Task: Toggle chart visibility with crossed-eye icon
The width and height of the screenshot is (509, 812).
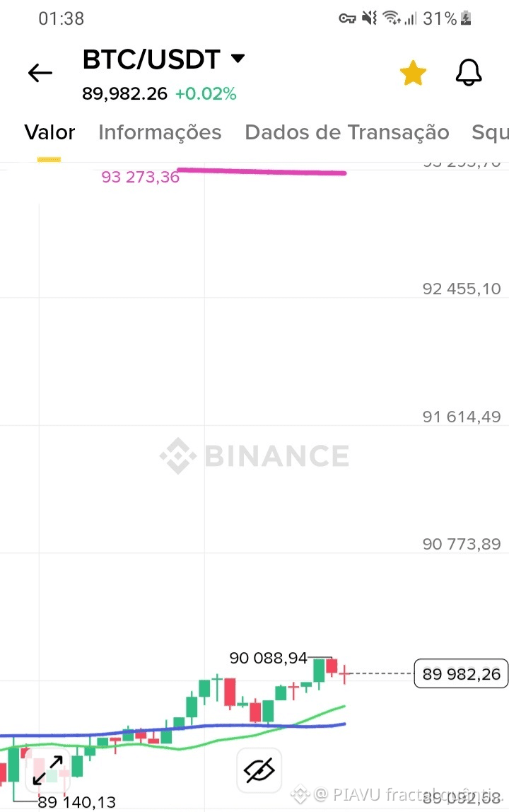Action: coord(259,770)
